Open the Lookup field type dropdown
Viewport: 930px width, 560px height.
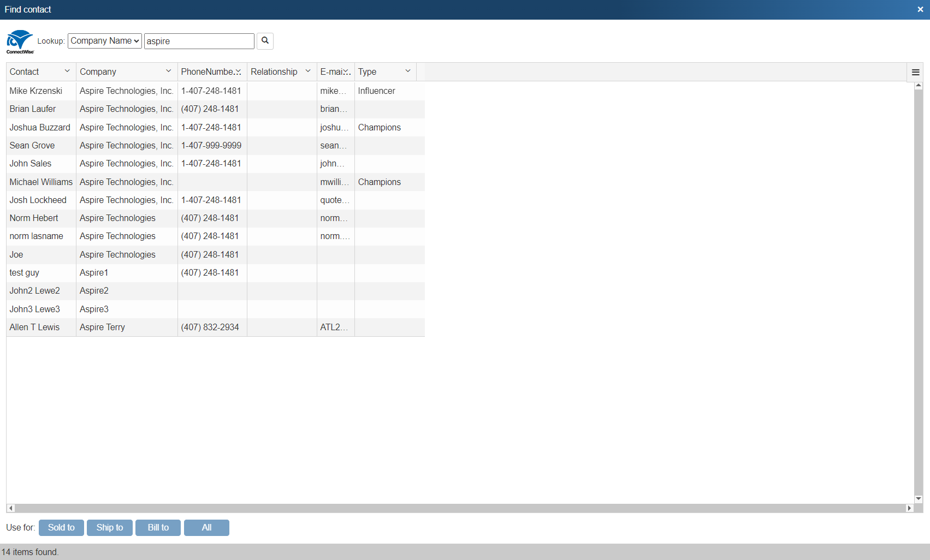(104, 40)
